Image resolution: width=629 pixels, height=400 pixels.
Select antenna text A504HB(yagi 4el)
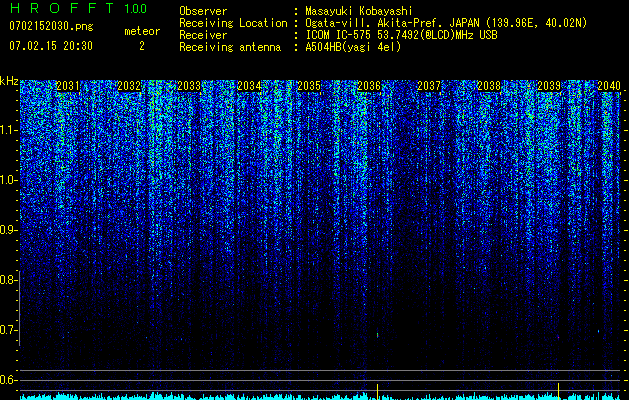point(353,47)
